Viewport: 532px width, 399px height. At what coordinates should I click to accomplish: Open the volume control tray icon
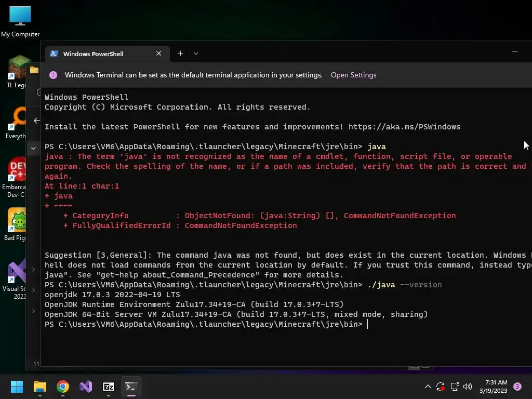468,387
